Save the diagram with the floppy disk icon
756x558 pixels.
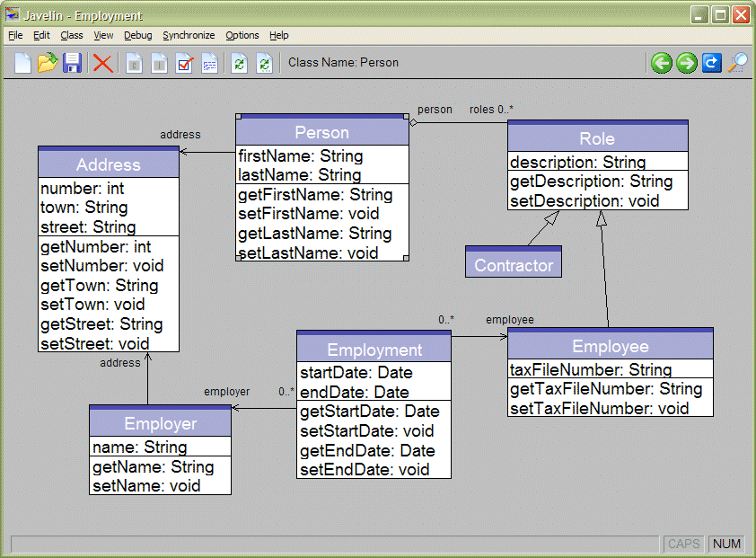point(73,63)
